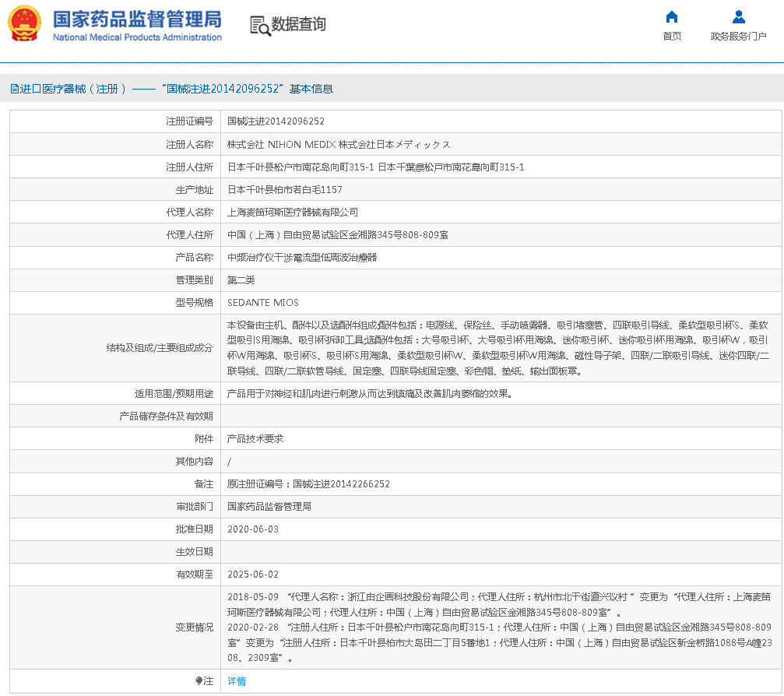Select the 第二类 management category value

(x=241, y=280)
